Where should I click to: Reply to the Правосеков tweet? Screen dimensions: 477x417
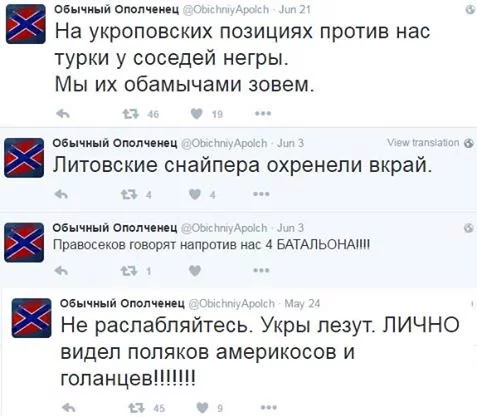pyautogui.click(x=61, y=271)
